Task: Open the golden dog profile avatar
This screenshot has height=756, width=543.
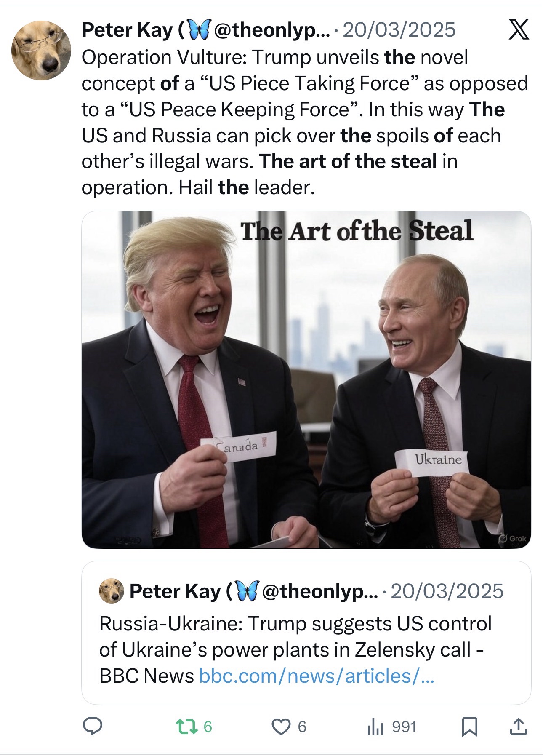Action: [41, 51]
